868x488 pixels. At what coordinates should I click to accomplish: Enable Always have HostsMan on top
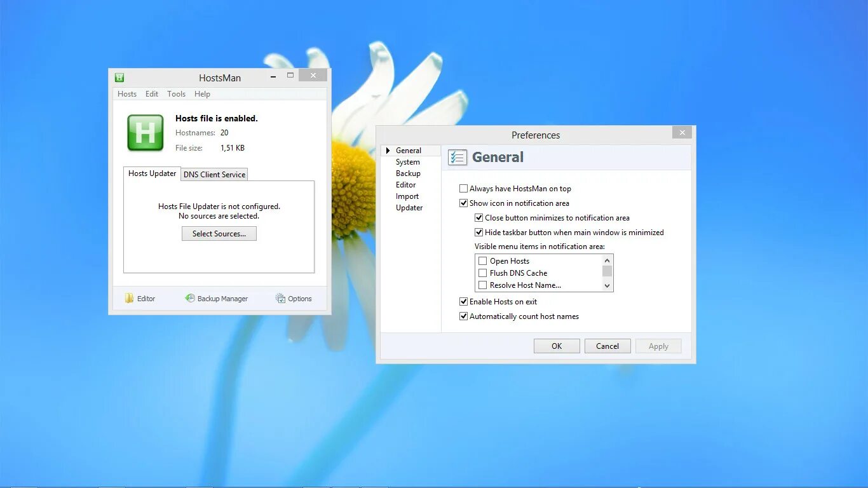(x=464, y=188)
